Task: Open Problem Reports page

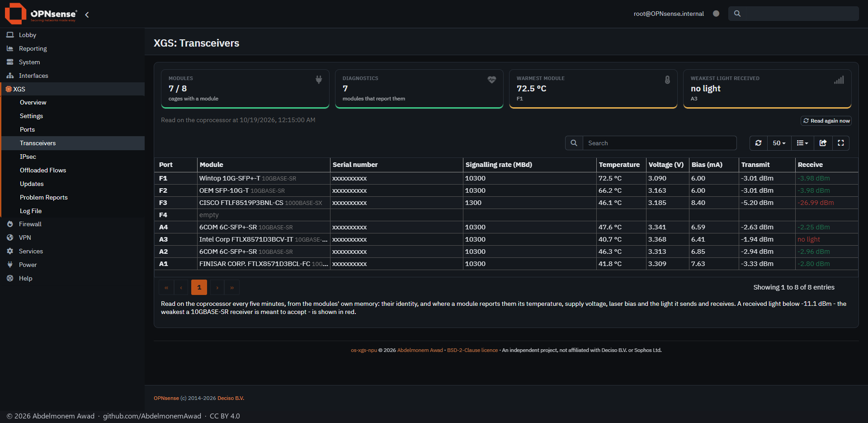Action: point(73,197)
